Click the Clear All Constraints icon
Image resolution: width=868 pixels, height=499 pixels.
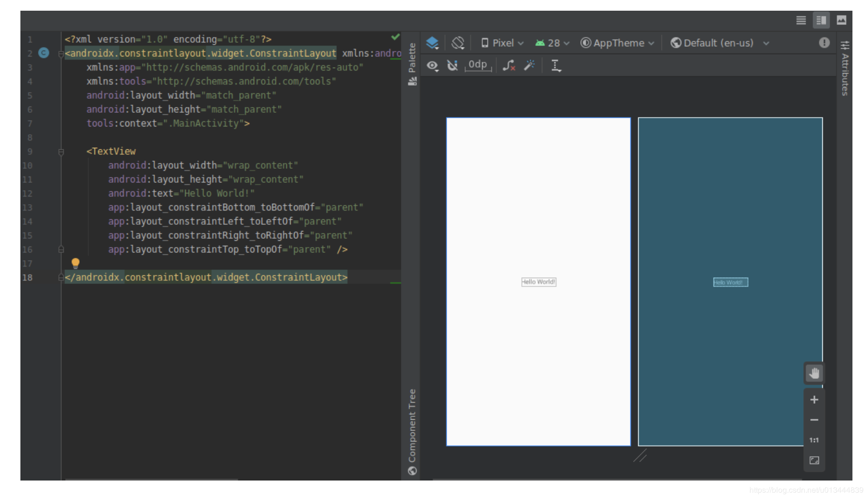click(x=509, y=66)
